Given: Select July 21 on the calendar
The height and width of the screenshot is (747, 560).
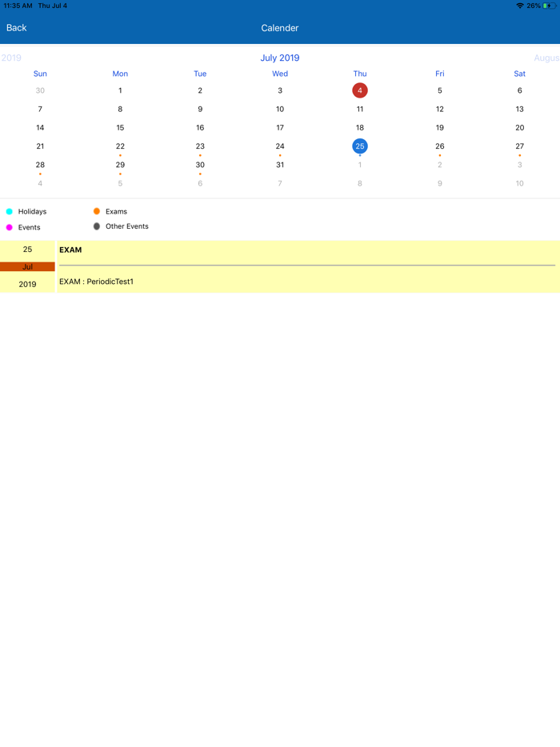Looking at the screenshot, I should pyautogui.click(x=40, y=146).
